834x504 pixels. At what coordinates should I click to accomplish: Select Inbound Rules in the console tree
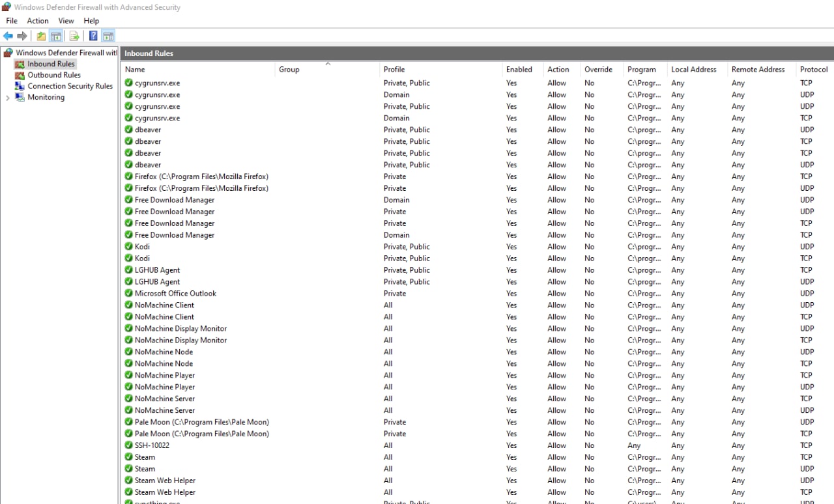[51, 64]
